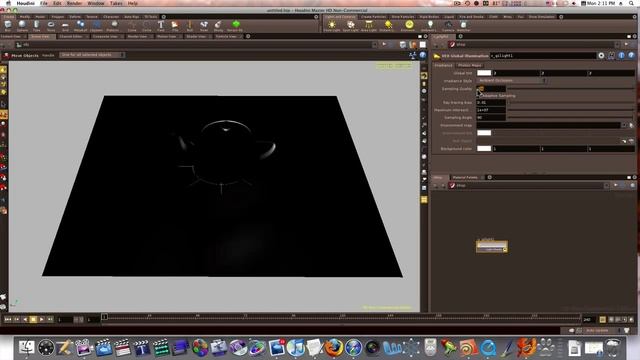Select the Grid shelf tool
Image resolution: width=640 pixels, height=360 pixels.
point(65,26)
